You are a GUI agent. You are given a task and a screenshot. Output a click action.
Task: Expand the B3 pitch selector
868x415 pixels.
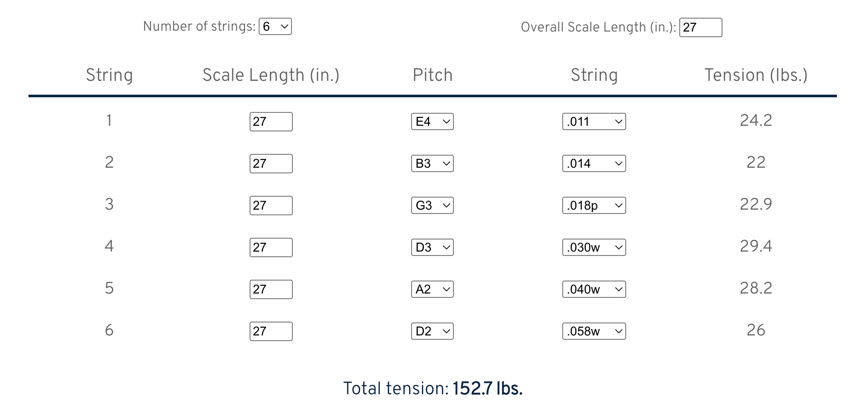[432, 163]
